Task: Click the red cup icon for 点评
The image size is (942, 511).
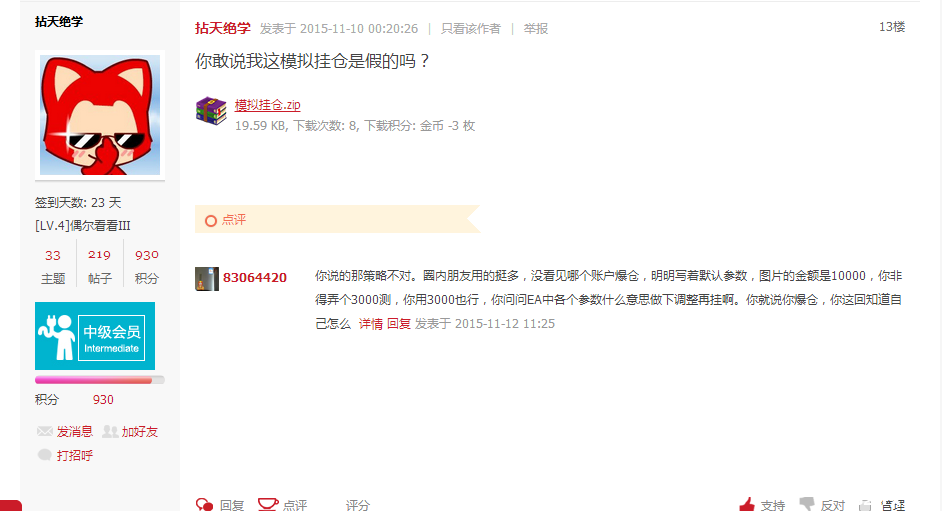Action: (x=268, y=504)
